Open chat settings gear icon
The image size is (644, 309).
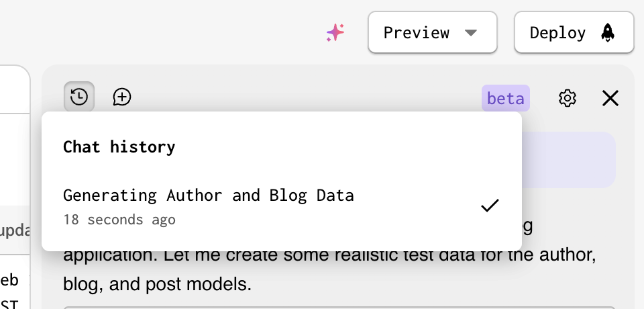coord(568,98)
